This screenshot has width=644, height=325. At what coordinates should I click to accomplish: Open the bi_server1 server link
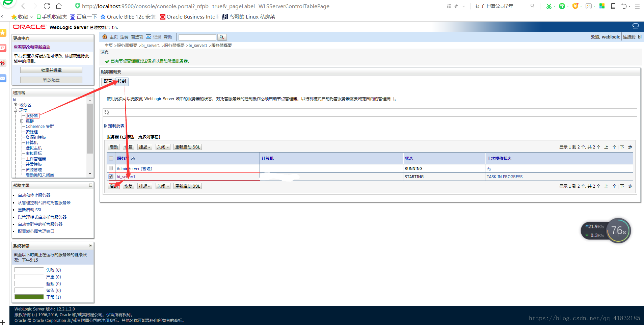click(126, 177)
